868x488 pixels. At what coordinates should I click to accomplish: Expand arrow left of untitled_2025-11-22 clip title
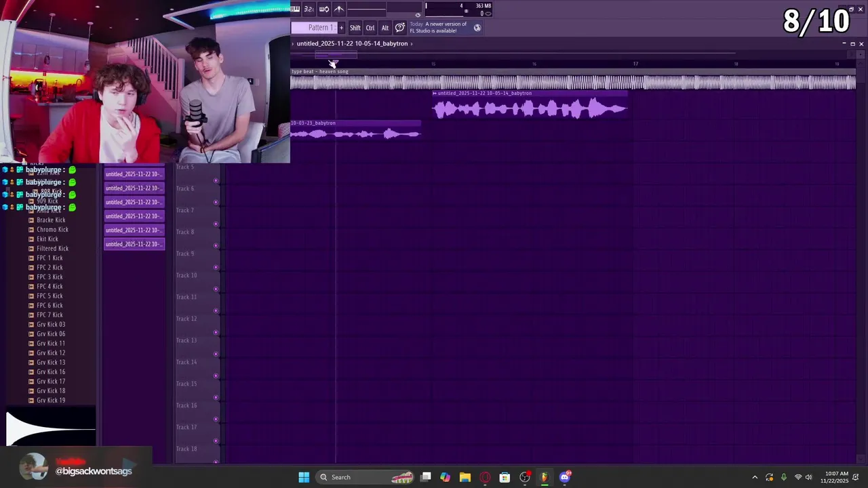pyautogui.click(x=293, y=43)
